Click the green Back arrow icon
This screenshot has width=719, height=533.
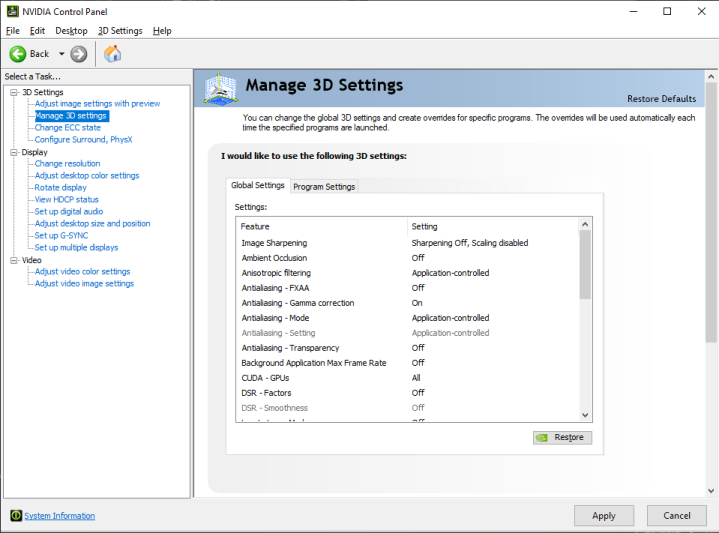[x=18, y=54]
